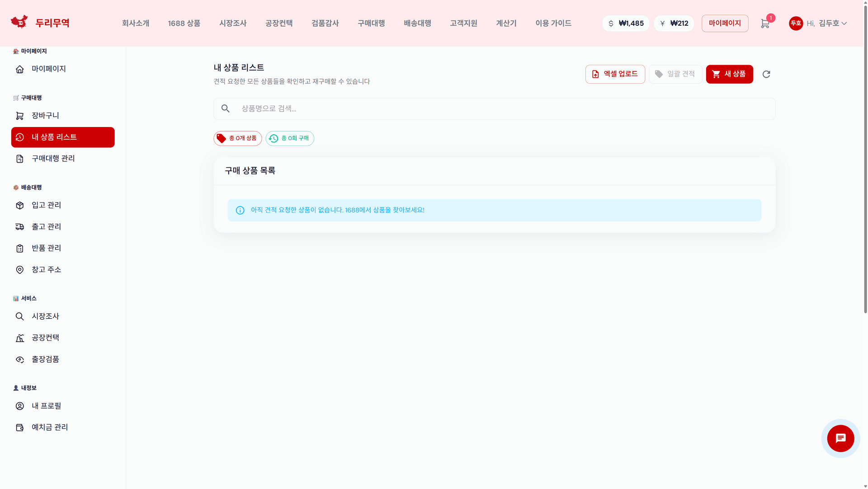Toggle the 총 0회 구매 badge
Screen dimensions: 868x489
(x=289, y=138)
